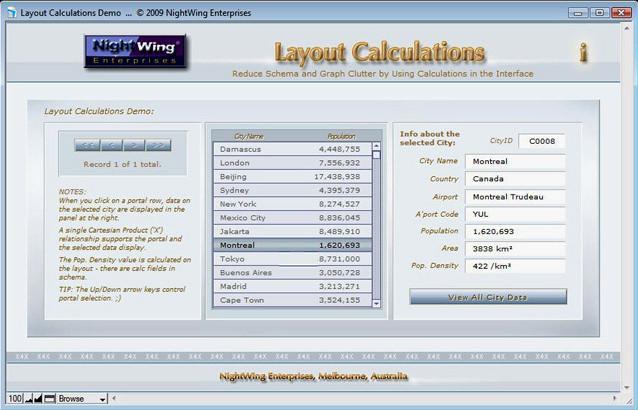Click horizontal scrollbar left arrow
This screenshot has height=410, width=638.
(114, 399)
